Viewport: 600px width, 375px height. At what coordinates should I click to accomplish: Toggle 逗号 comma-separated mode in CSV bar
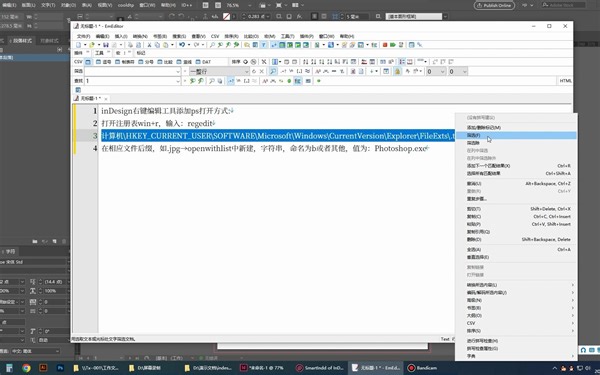point(103,62)
